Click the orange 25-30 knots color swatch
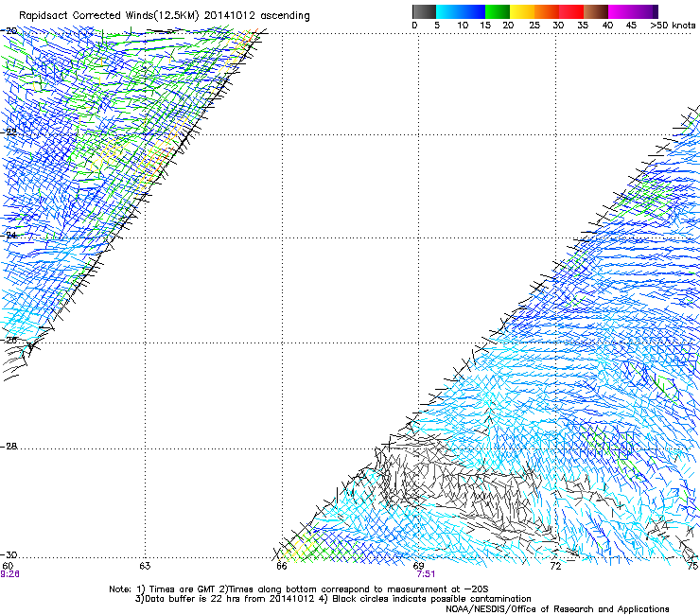700x615 pixels. coord(547,11)
